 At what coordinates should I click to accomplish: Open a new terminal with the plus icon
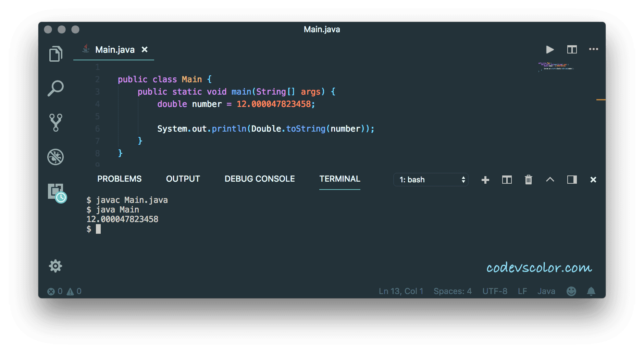click(485, 180)
